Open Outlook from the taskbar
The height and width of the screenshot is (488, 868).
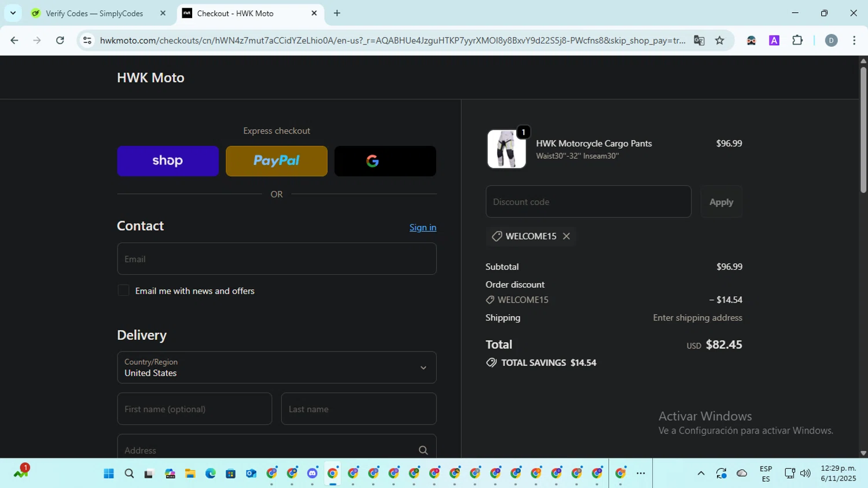251,474
